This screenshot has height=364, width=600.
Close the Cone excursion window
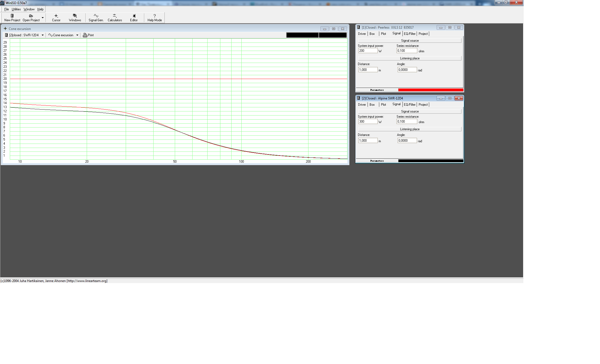click(x=343, y=29)
